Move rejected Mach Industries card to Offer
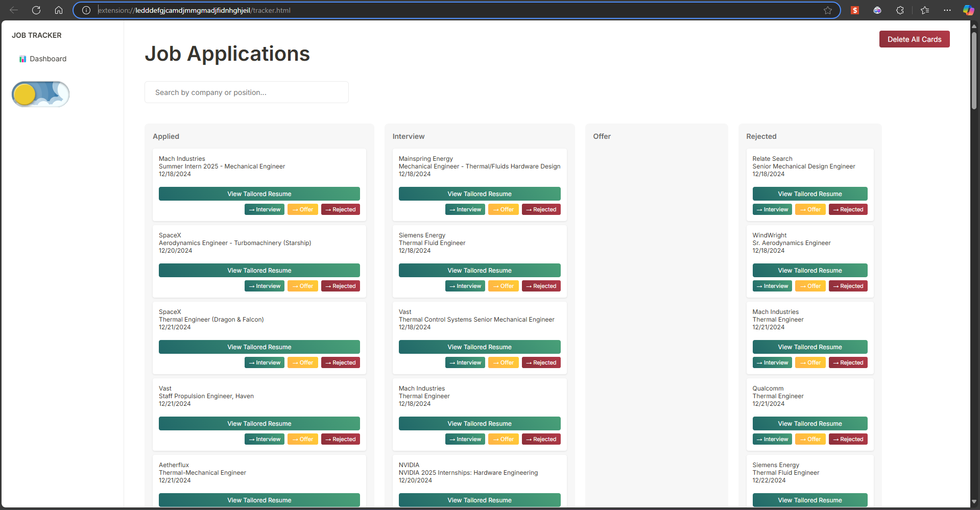Viewport: 980px width, 510px height. click(810, 362)
